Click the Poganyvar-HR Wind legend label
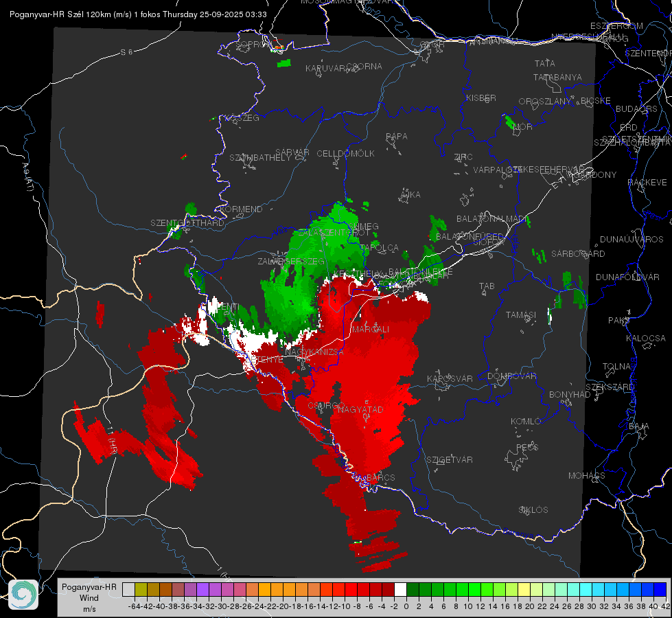672x618 pixels. (89, 597)
